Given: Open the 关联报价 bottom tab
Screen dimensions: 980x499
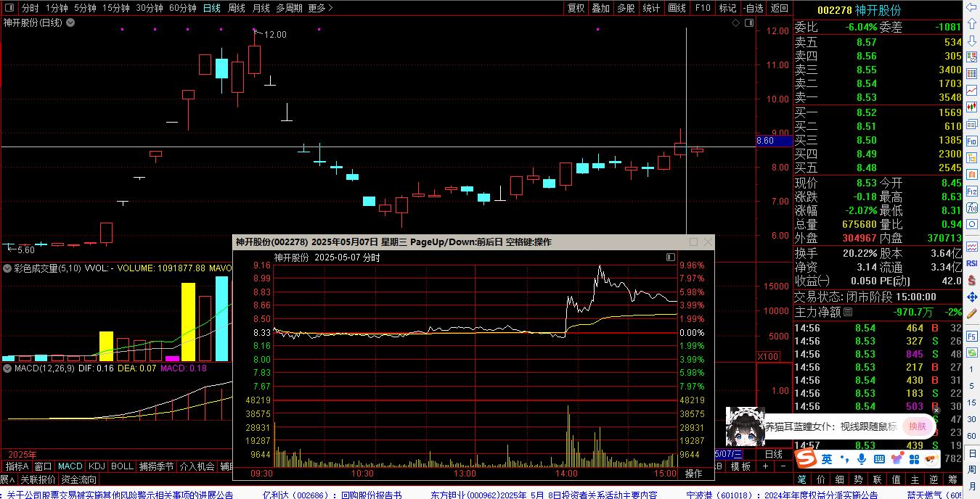Looking at the screenshot, I should [38, 479].
